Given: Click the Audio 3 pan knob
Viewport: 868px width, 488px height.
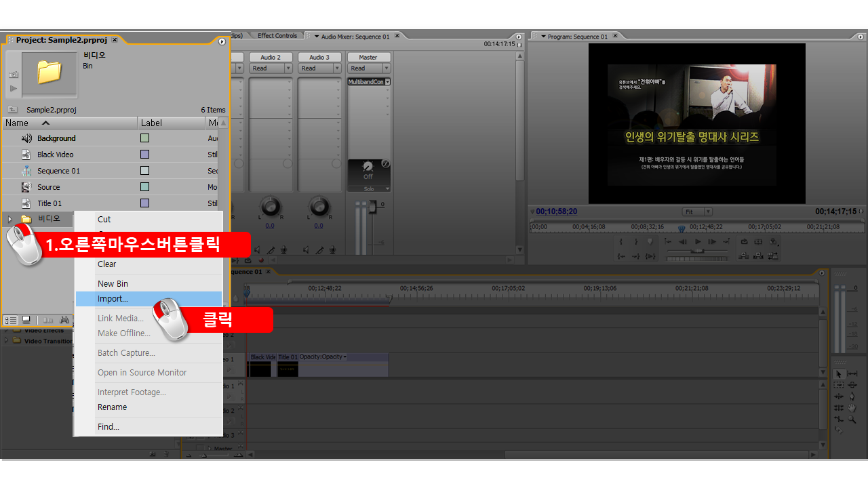Looking at the screenshot, I should (319, 206).
